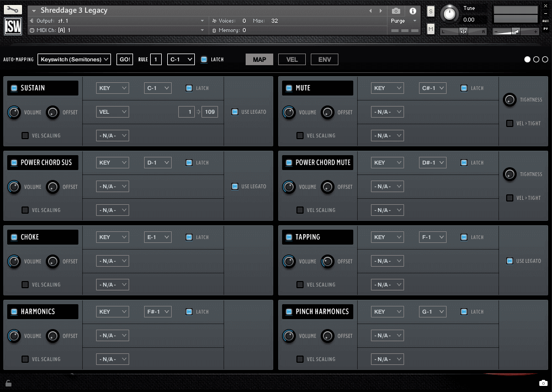
Task: Enable VEL SCALING for CHOKE
Action: click(x=24, y=284)
